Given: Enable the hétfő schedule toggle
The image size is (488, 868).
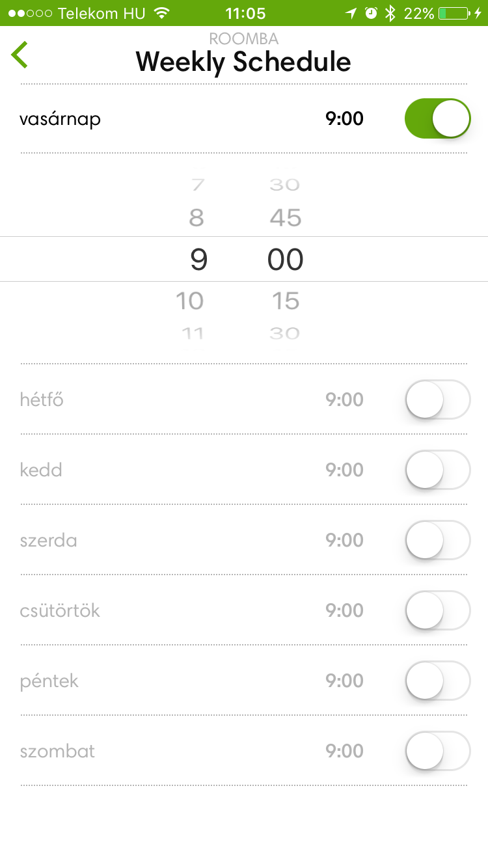Looking at the screenshot, I should click(x=437, y=400).
